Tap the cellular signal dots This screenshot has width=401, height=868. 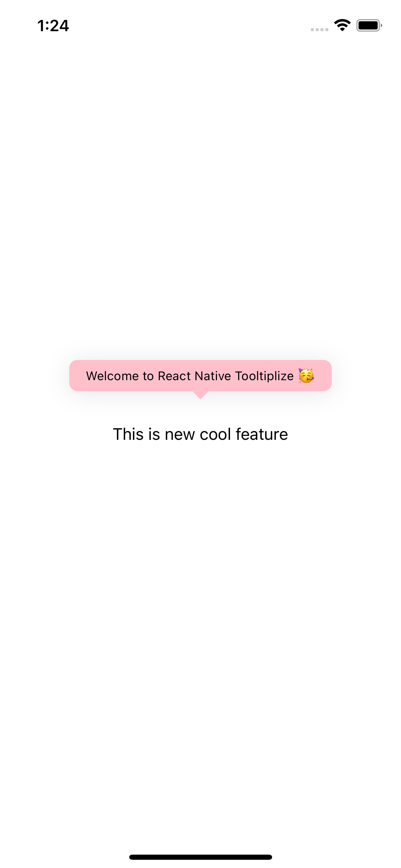tap(319, 29)
